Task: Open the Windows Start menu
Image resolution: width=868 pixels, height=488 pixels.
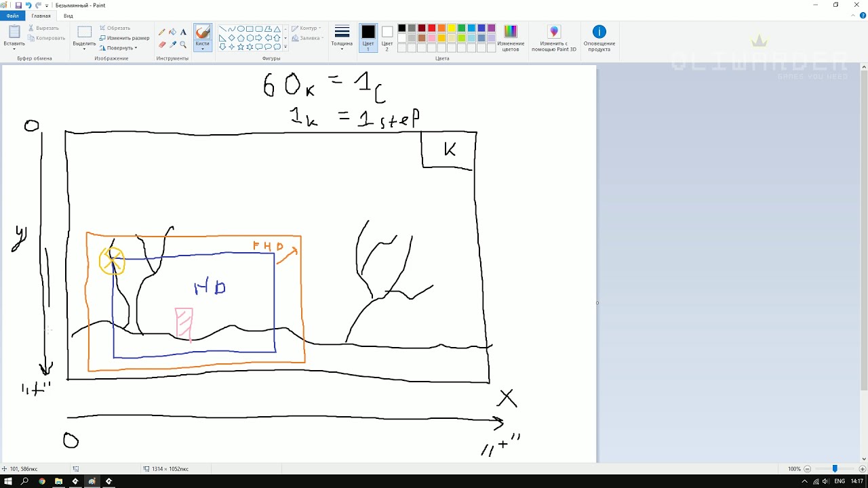Action: click(8, 481)
